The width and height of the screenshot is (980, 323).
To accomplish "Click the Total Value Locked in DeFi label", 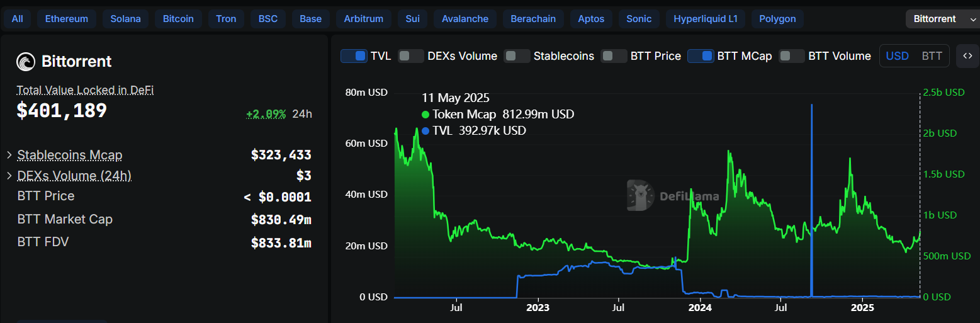I will [x=85, y=90].
